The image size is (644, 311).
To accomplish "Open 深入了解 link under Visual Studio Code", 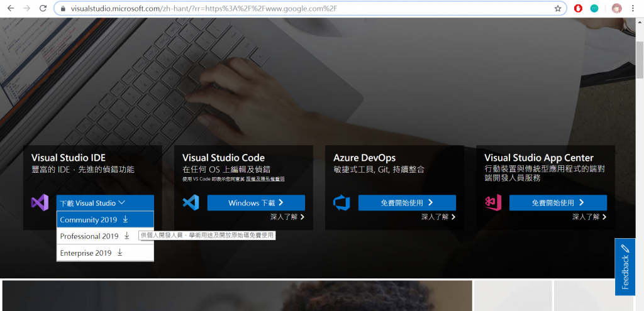I will [x=287, y=217].
